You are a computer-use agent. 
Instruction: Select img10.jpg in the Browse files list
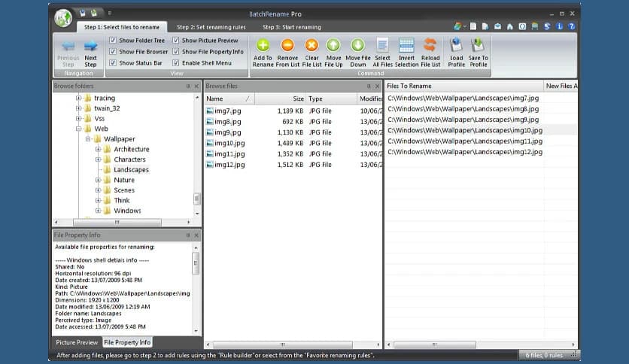[229, 143]
